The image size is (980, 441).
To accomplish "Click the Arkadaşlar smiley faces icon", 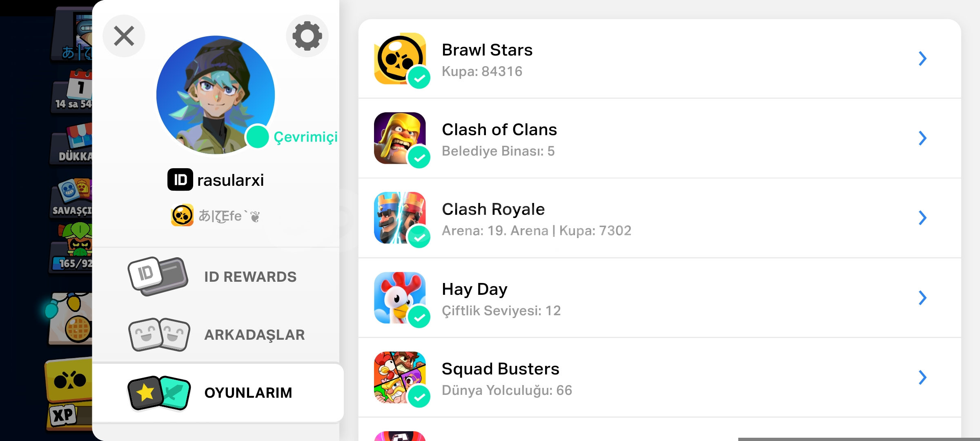I will pyautogui.click(x=159, y=334).
